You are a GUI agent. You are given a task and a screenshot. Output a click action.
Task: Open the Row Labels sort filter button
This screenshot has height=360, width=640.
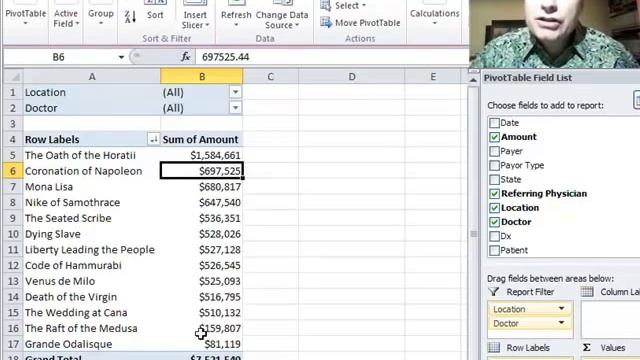coord(153,140)
